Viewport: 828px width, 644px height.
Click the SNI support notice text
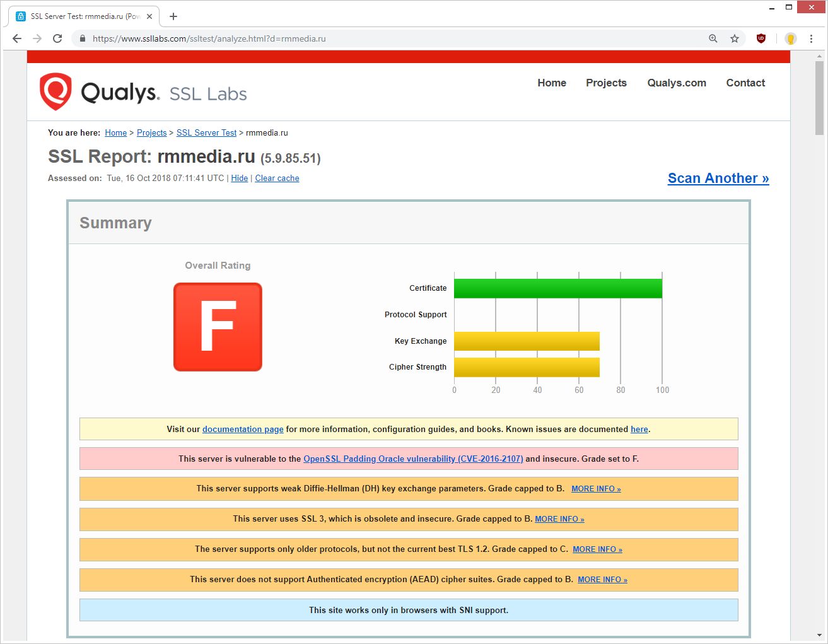[x=409, y=610]
